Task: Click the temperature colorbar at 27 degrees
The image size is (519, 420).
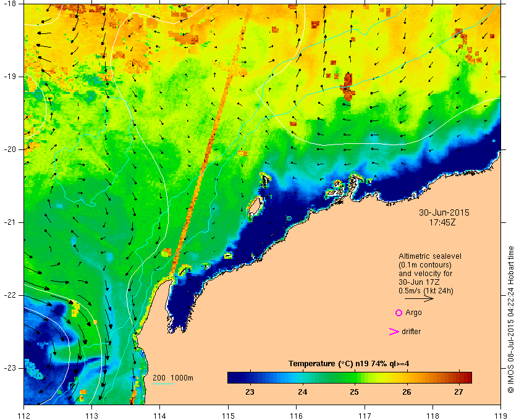Action: click(458, 377)
